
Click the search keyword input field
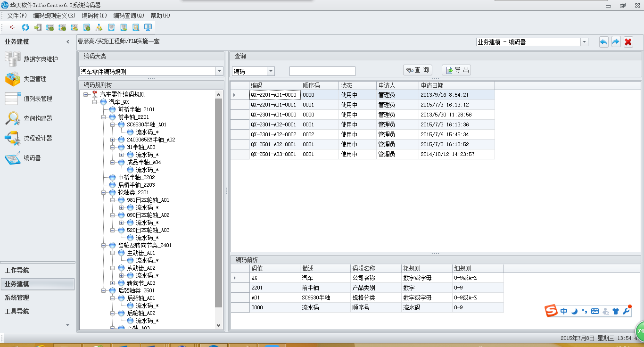coord(322,71)
